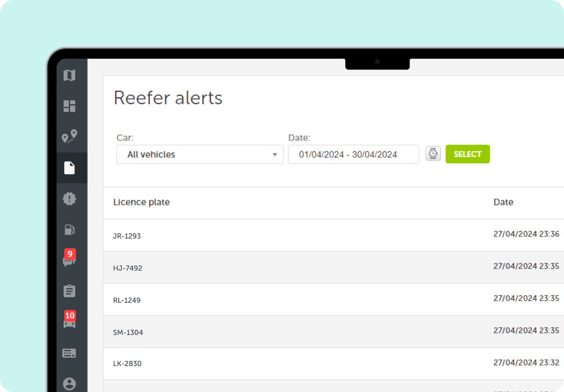Image resolution: width=564 pixels, height=392 pixels.
Task: Expand the All vehicles dropdown
Action: coord(200,155)
